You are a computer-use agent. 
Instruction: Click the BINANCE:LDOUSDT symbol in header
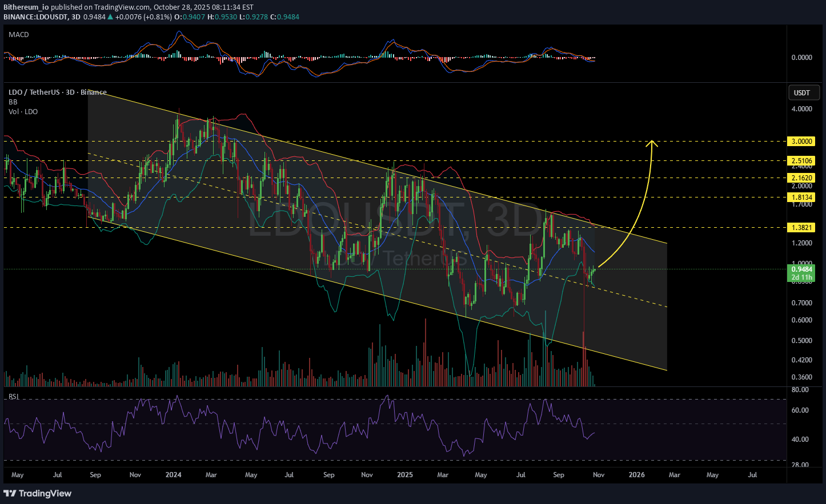pos(35,17)
